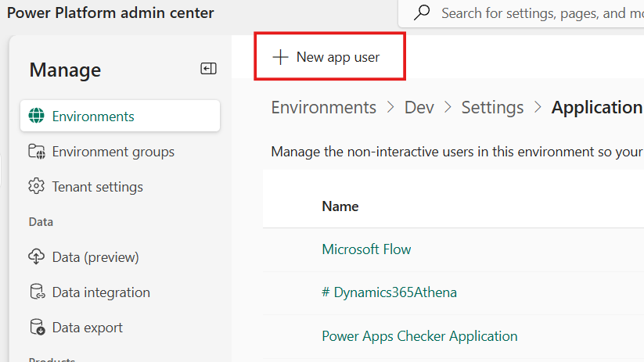644x362 pixels.
Task: Open Data (preview) page
Action: pos(95,257)
